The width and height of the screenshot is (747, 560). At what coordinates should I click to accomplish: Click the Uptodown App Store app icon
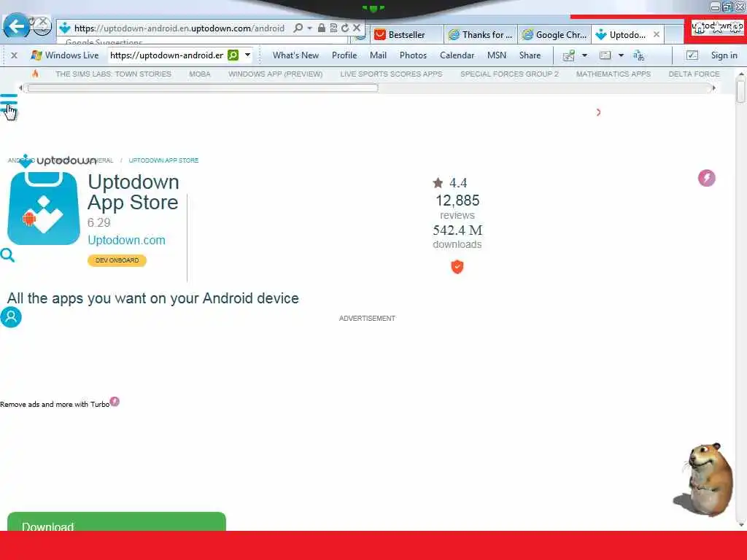pos(43,208)
